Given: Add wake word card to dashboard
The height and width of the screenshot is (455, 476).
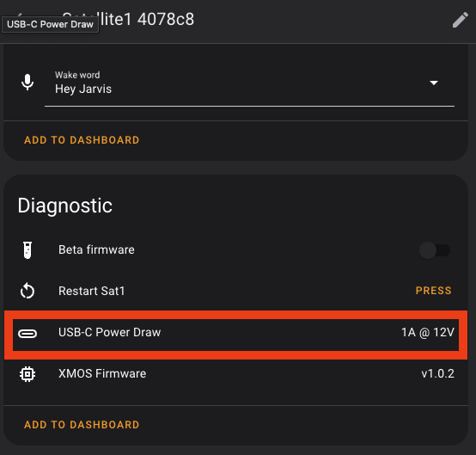Looking at the screenshot, I should pyautogui.click(x=82, y=140).
